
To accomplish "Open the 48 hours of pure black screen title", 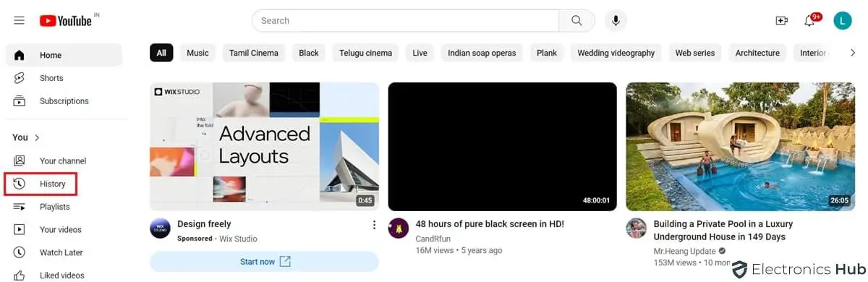I will point(490,224).
